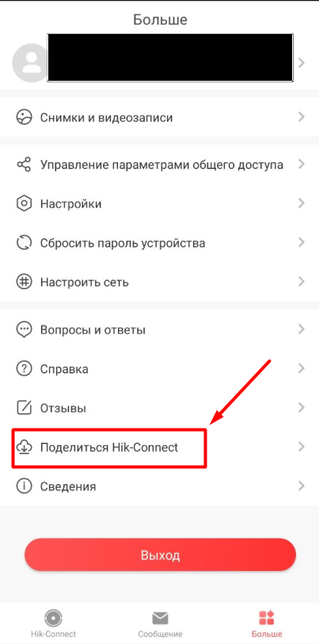Click the pencil Отзывы feedback icon
This screenshot has width=319, height=644.
[x=24, y=408]
